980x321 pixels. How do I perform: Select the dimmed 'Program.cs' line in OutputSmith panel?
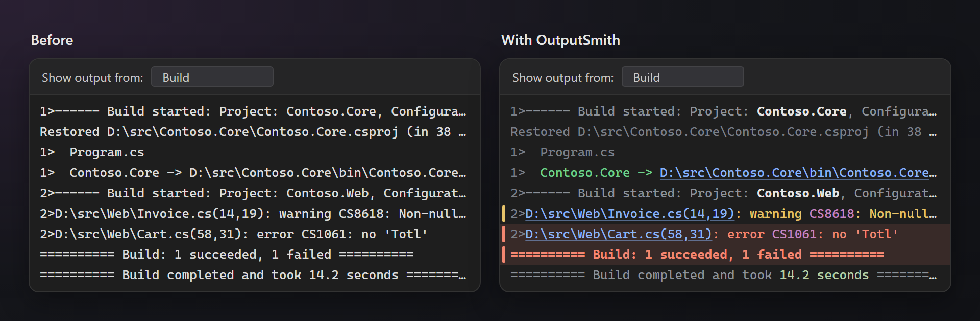click(562, 152)
